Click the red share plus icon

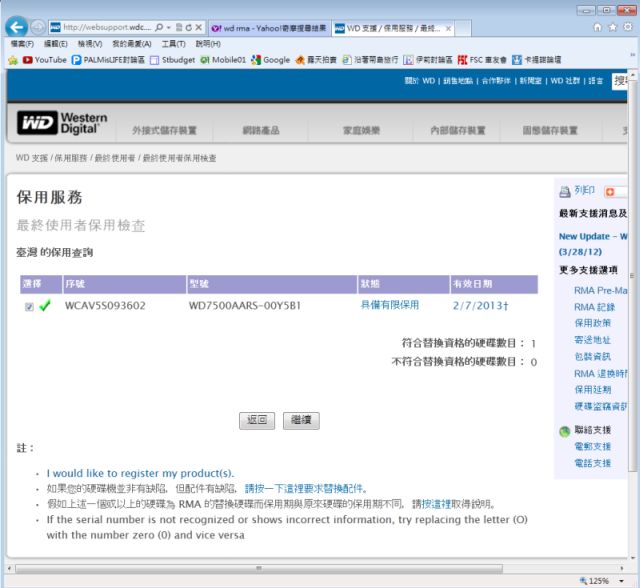click(610, 191)
